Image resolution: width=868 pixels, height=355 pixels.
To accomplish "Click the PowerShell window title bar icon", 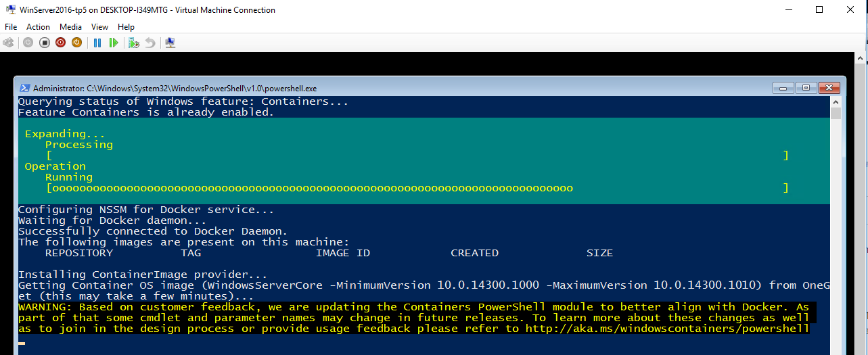I will click(x=24, y=88).
